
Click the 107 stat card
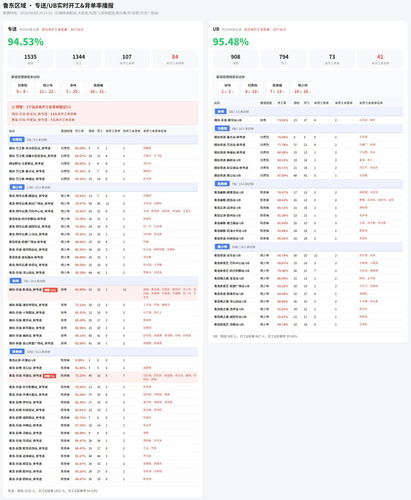pyautogui.click(x=127, y=59)
